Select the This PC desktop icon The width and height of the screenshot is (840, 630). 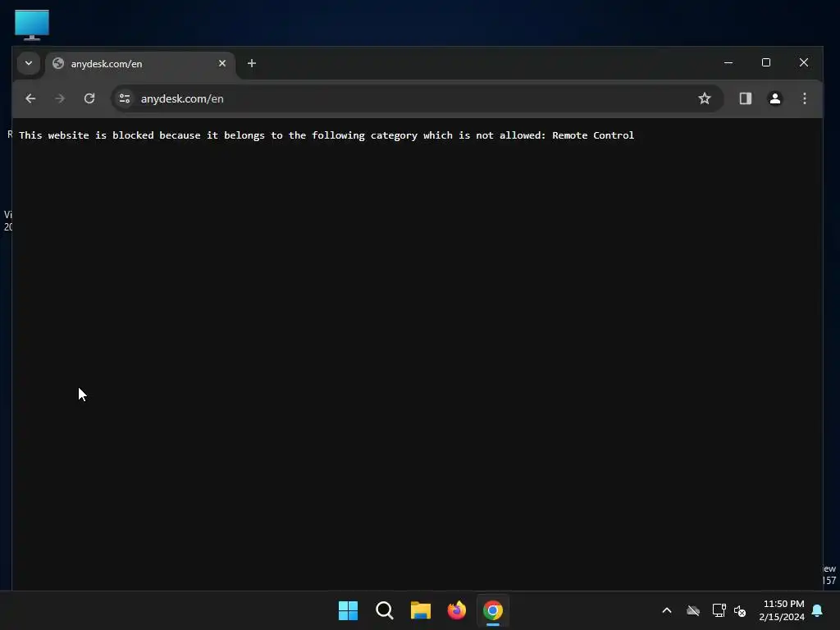(32, 25)
